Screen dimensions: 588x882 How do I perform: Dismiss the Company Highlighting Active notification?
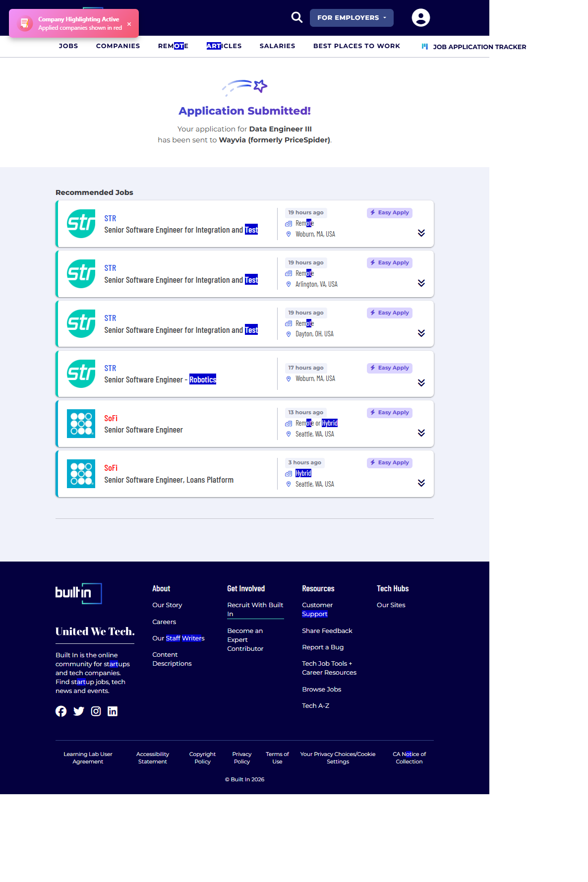click(129, 24)
